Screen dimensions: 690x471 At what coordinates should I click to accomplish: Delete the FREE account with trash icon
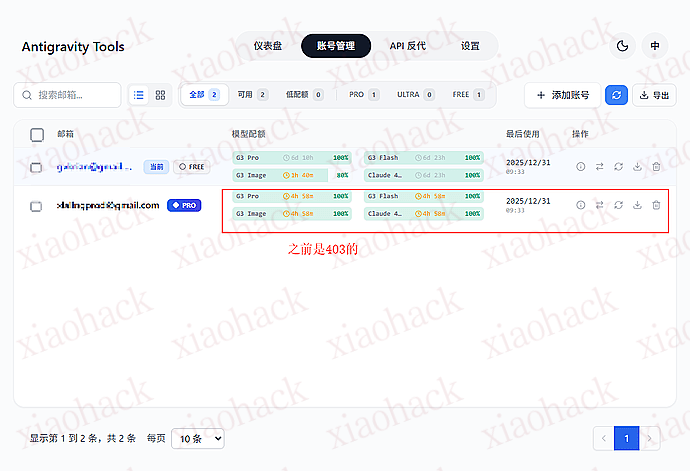(x=656, y=166)
